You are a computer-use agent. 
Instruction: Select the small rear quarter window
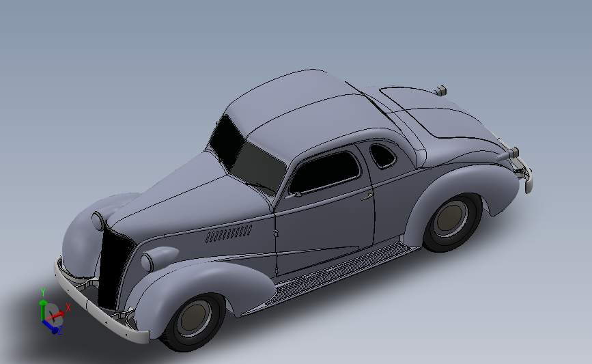382,156
